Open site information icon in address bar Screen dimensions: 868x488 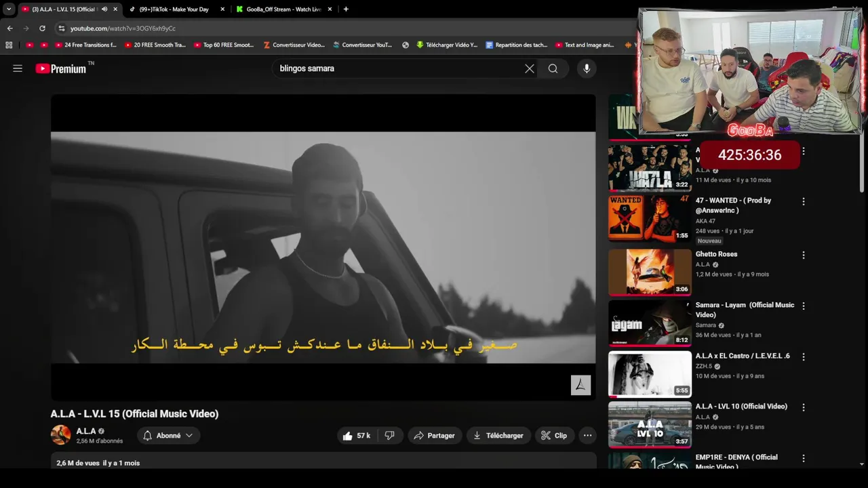(62, 28)
